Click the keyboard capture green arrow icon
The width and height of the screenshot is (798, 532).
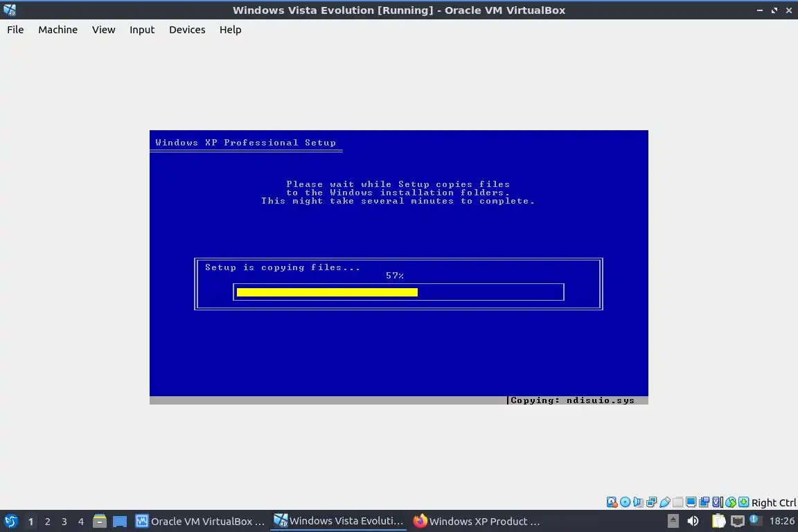click(x=743, y=502)
